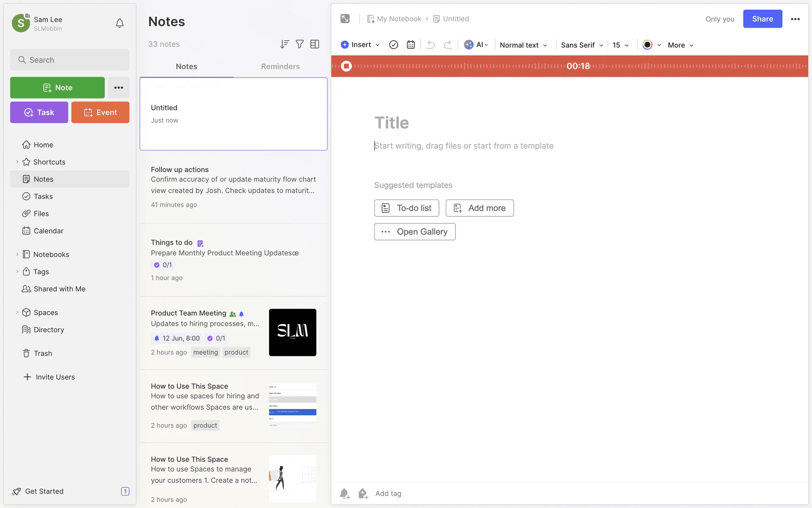Expand the note to full screen
The image size is (812, 508).
point(345,19)
